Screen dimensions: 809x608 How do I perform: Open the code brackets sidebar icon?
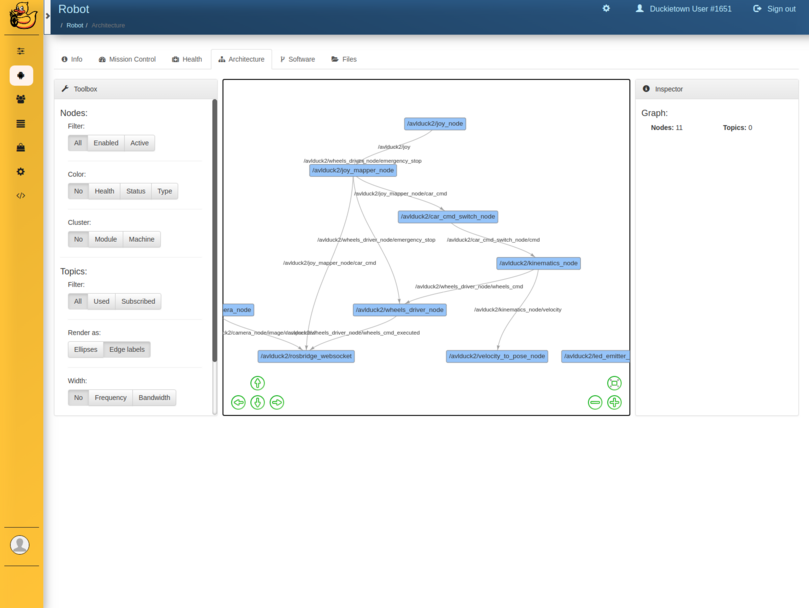click(x=21, y=196)
